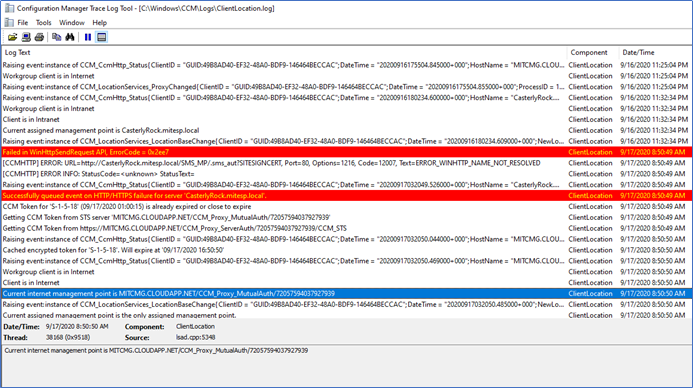Screen dimensions: 693x388
Task: Open the Help menu
Action: point(99,23)
